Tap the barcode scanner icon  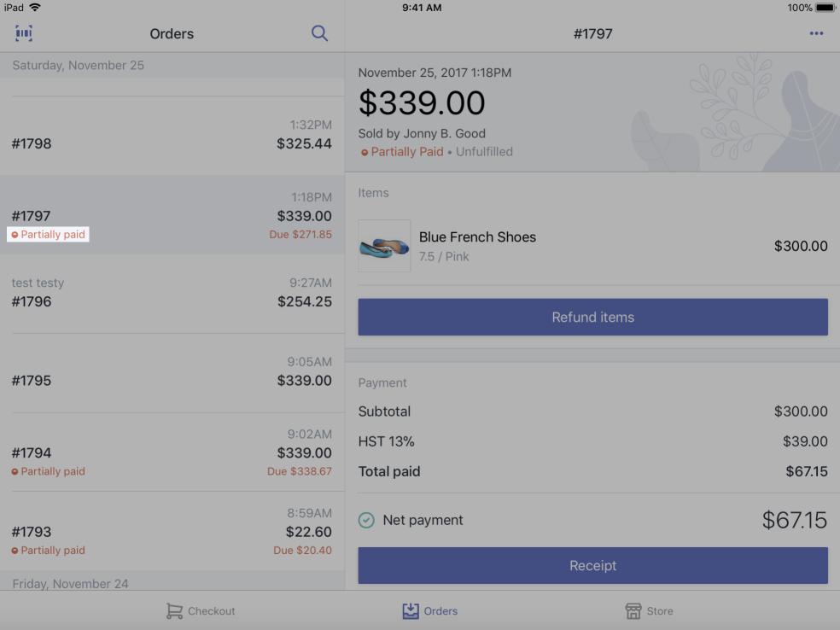coord(23,33)
